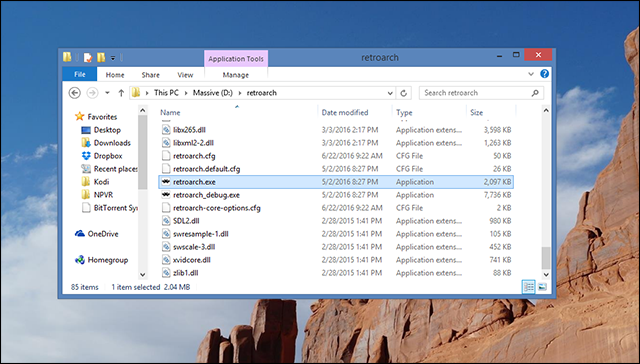Screen dimensions: 640x364
Task: Open Dropbox in the navigation pane
Action: 108,156
